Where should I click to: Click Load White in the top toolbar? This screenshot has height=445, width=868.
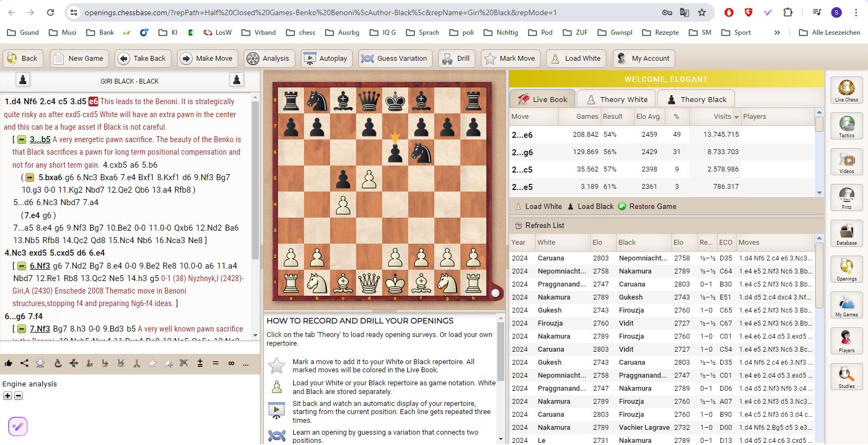coord(576,59)
